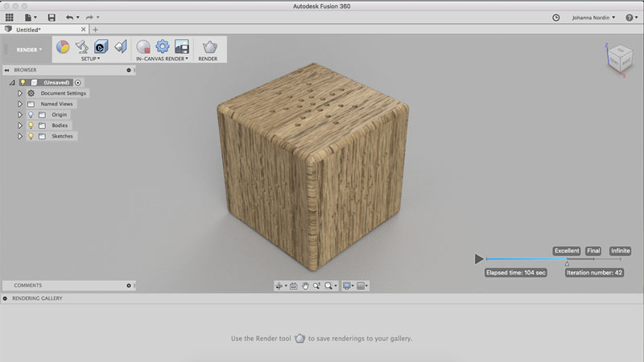
Task: Select the Sketches tree item
Action: tap(62, 136)
